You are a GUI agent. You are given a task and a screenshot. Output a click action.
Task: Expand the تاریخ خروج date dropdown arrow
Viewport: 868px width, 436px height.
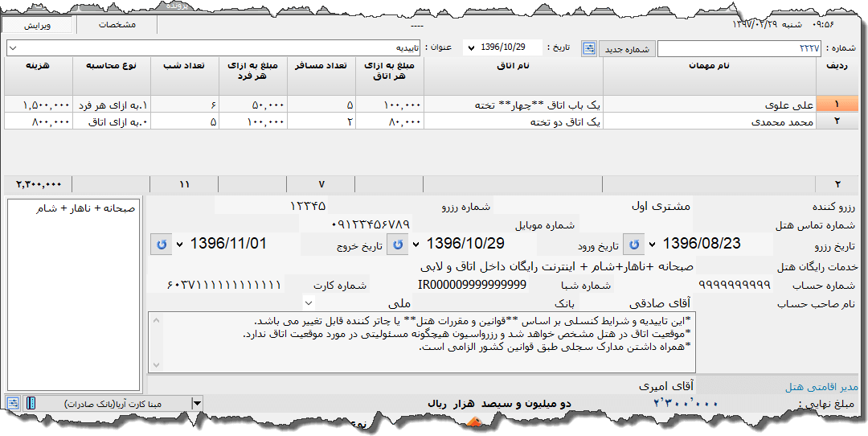click(180, 245)
